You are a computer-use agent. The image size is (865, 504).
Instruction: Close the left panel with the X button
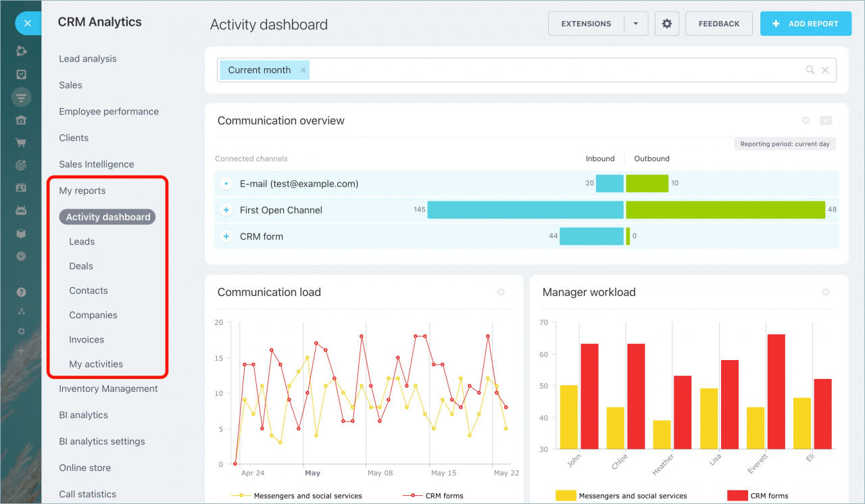tap(27, 24)
